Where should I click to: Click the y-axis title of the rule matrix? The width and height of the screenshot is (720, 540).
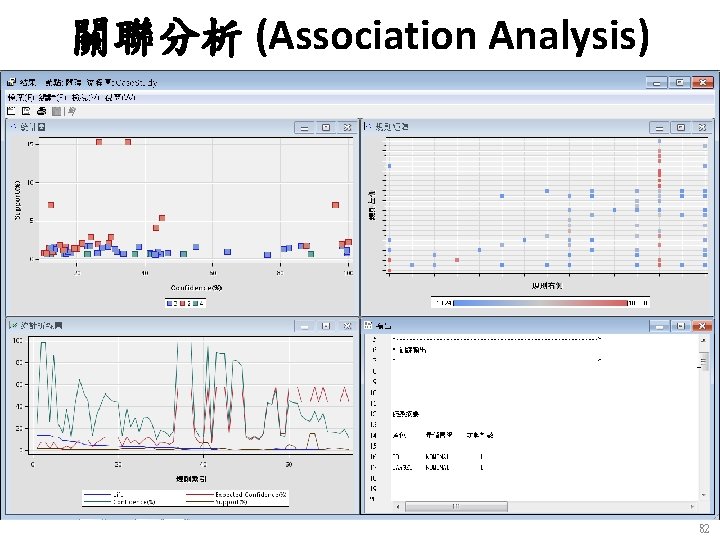click(371, 205)
